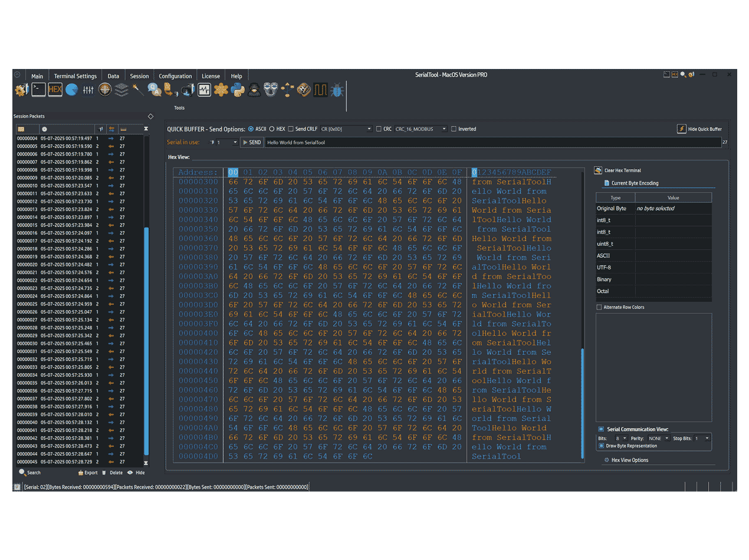Click Hide Quick Buffer button
This screenshot has height=560, width=749.
click(x=699, y=129)
